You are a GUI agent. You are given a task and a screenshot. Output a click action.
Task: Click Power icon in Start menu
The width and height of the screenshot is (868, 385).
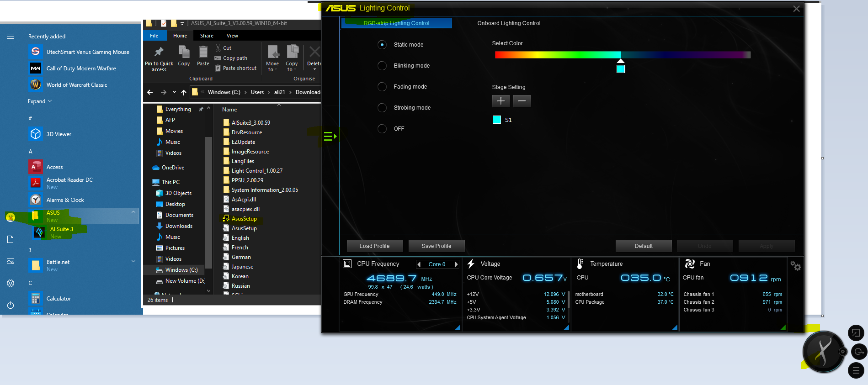tap(11, 305)
